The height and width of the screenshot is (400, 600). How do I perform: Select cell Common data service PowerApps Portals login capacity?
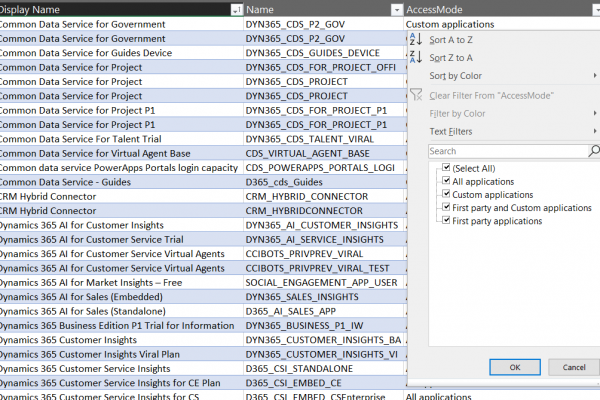pos(121,168)
